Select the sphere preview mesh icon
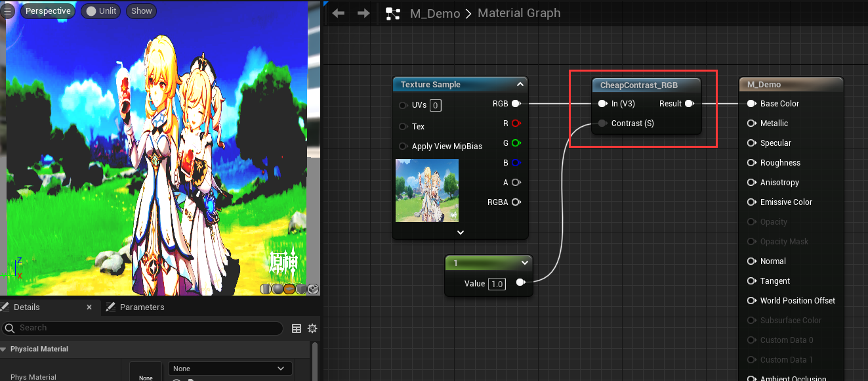 pos(277,289)
